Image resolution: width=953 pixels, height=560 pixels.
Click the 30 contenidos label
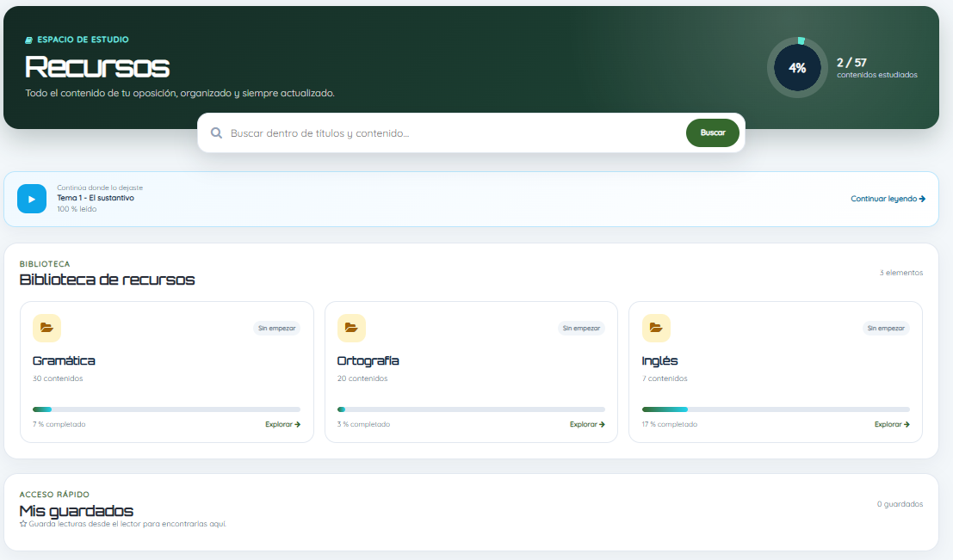pyautogui.click(x=58, y=378)
